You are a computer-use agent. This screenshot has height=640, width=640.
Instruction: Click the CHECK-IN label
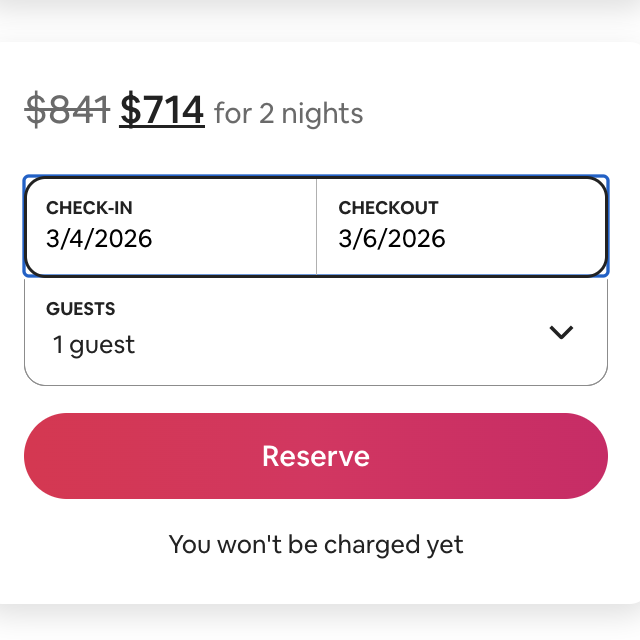[x=89, y=208]
